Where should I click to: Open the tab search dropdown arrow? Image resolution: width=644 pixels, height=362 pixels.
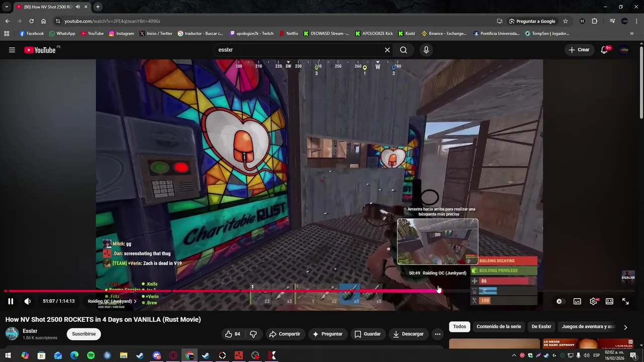pos(7,7)
